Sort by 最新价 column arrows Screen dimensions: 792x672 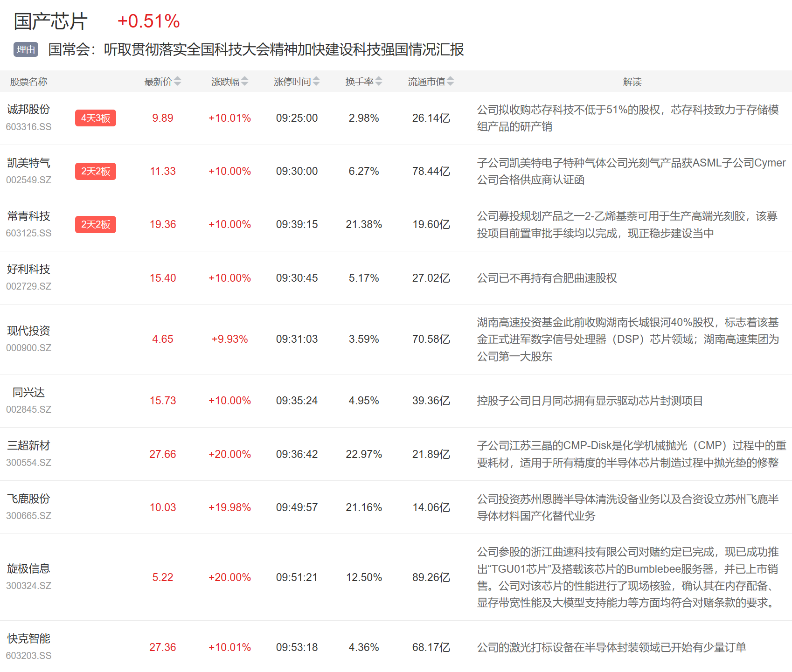point(177,82)
